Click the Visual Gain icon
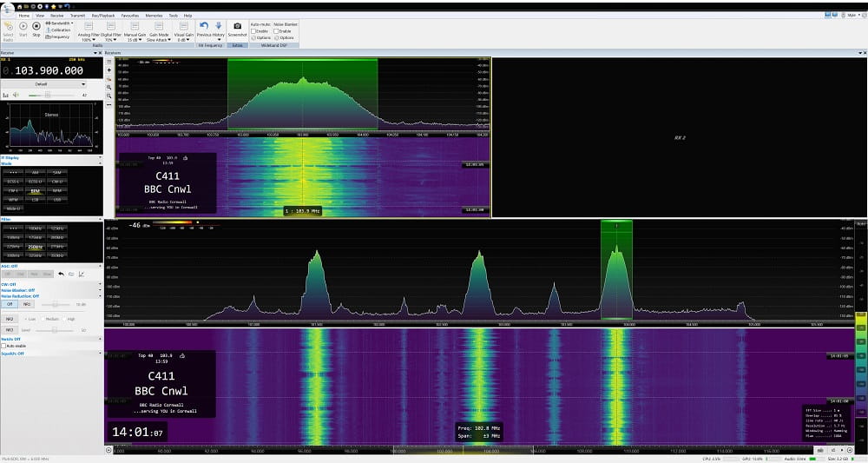Image resolution: width=868 pixels, height=463 pixels. (x=184, y=28)
